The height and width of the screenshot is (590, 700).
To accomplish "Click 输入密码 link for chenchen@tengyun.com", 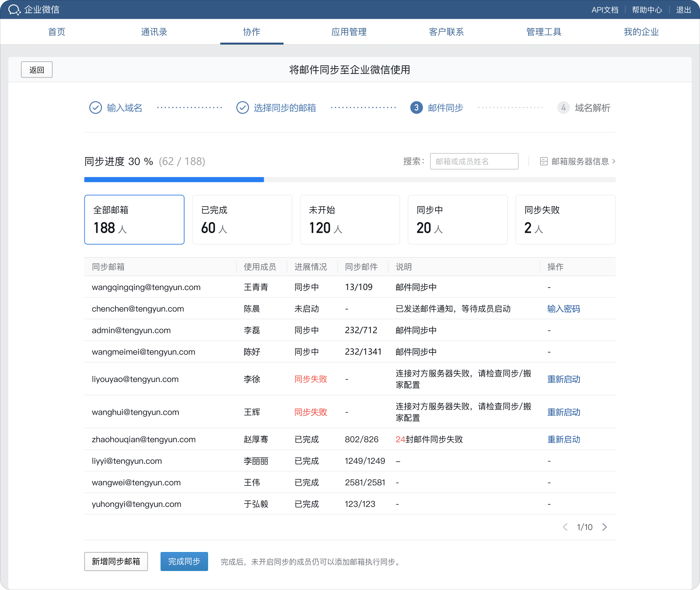I will (x=564, y=309).
